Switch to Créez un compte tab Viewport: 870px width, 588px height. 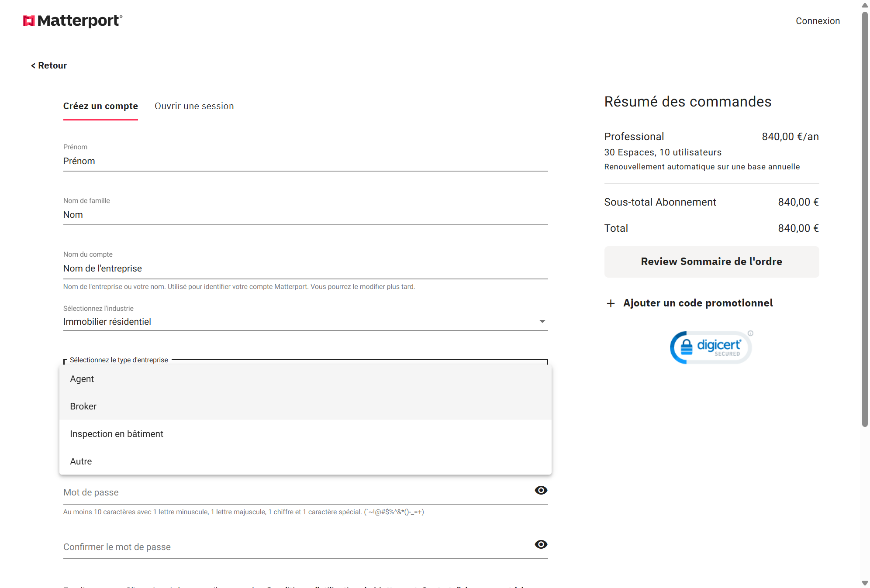click(x=100, y=106)
